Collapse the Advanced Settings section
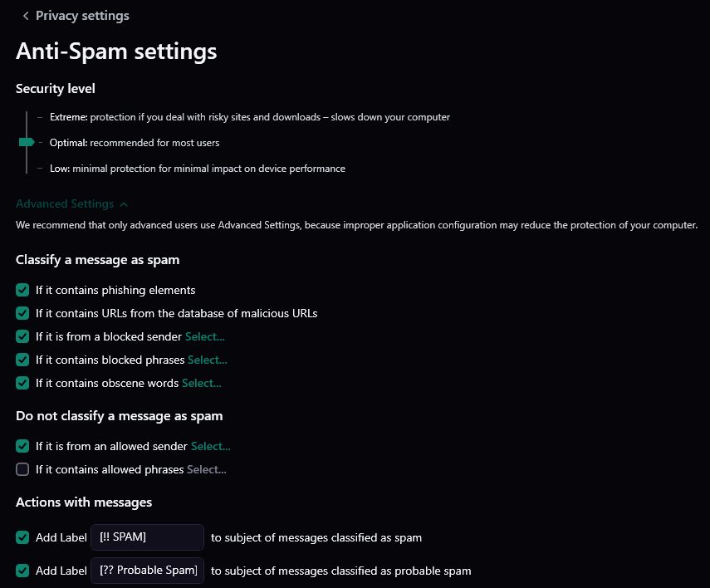This screenshot has height=588, width=710. 65,203
